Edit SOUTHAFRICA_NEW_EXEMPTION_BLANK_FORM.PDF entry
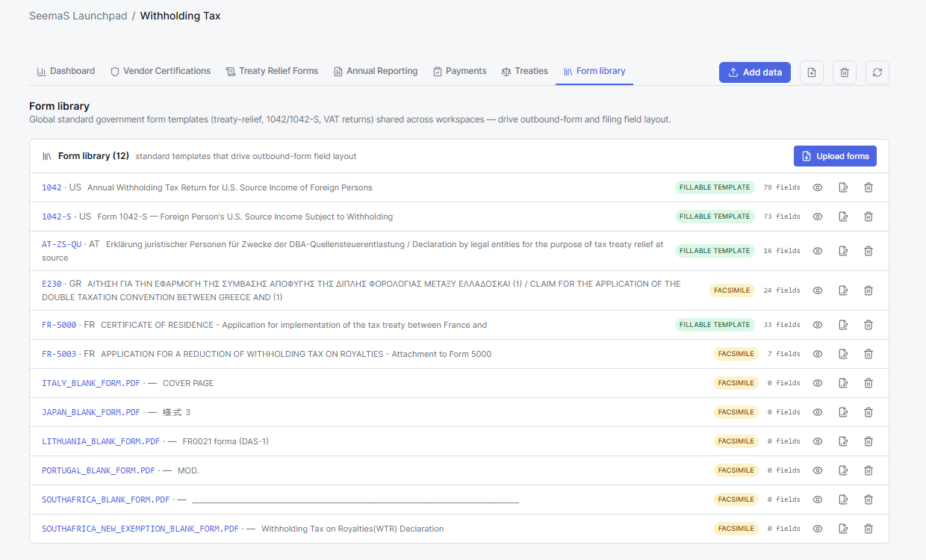 pos(843,529)
